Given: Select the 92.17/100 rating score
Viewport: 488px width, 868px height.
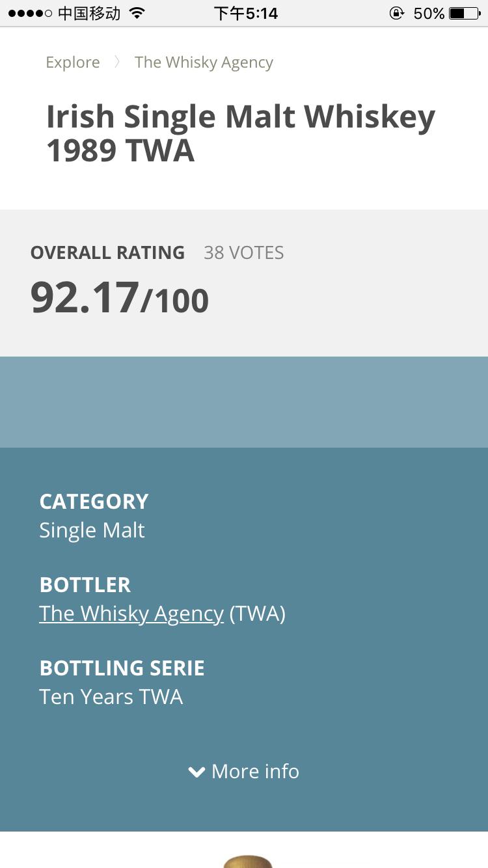Looking at the screenshot, I should [x=120, y=298].
